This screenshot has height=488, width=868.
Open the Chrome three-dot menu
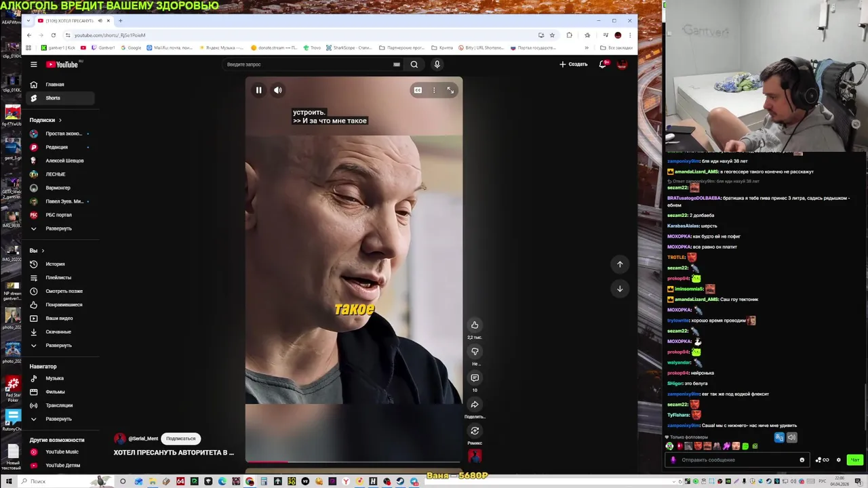point(630,35)
